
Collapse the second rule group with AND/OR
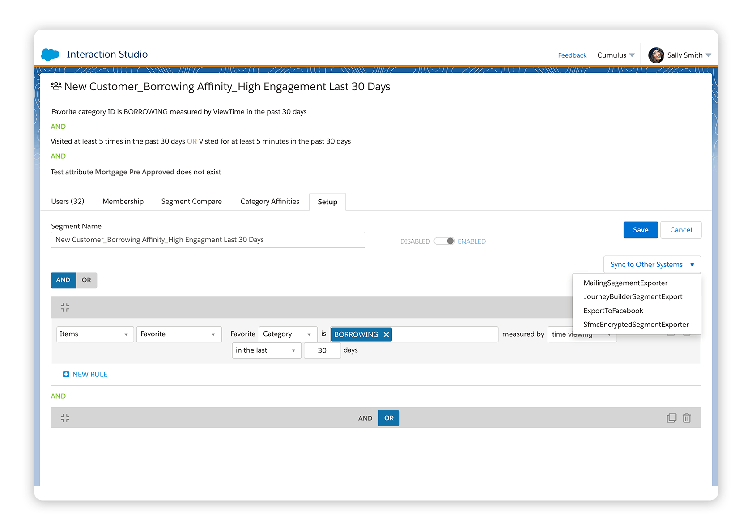coord(65,418)
